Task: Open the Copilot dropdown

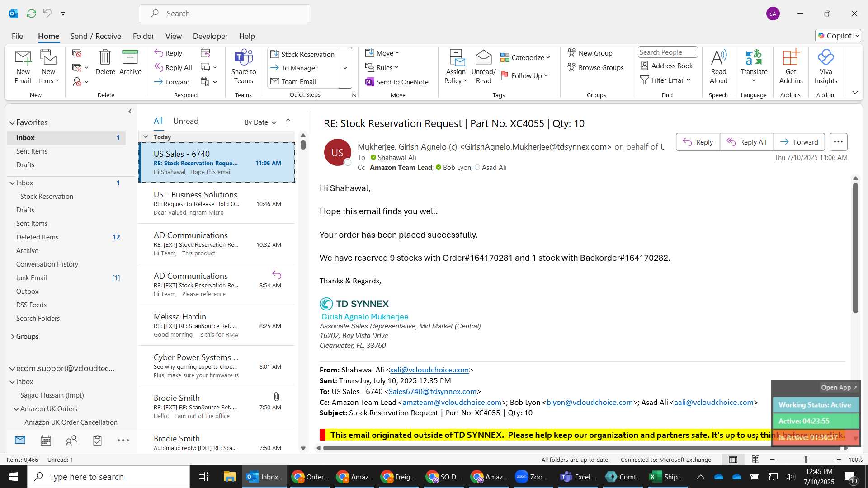Action: [838, 36]
